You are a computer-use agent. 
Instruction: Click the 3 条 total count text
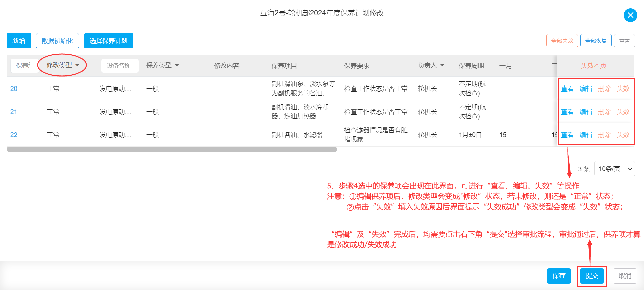pyautogui.click(x=584, y=169)
